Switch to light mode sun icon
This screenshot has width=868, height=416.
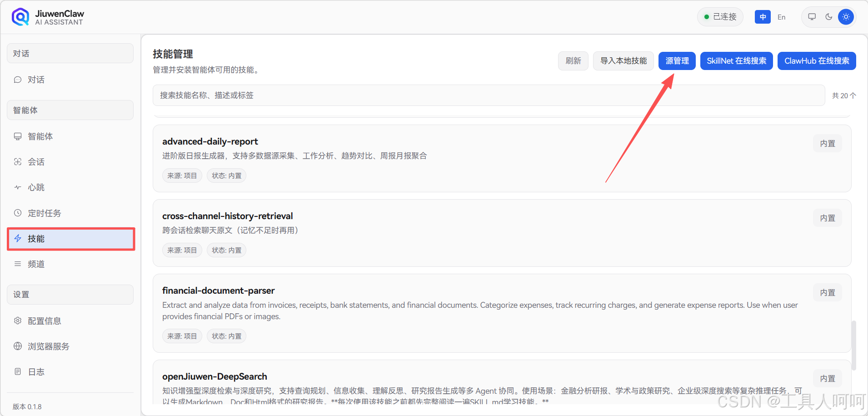[846, 17]
